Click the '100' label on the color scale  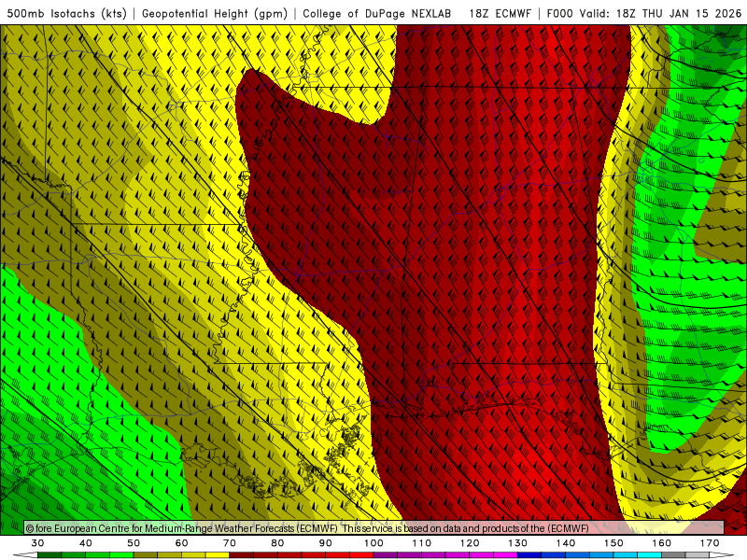[x=373, y=543]
